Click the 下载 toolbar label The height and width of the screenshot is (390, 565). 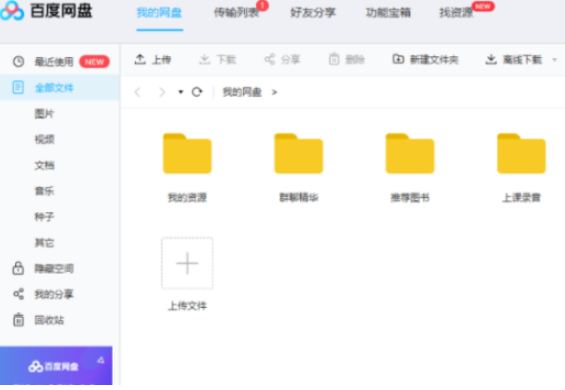(226, 60)
